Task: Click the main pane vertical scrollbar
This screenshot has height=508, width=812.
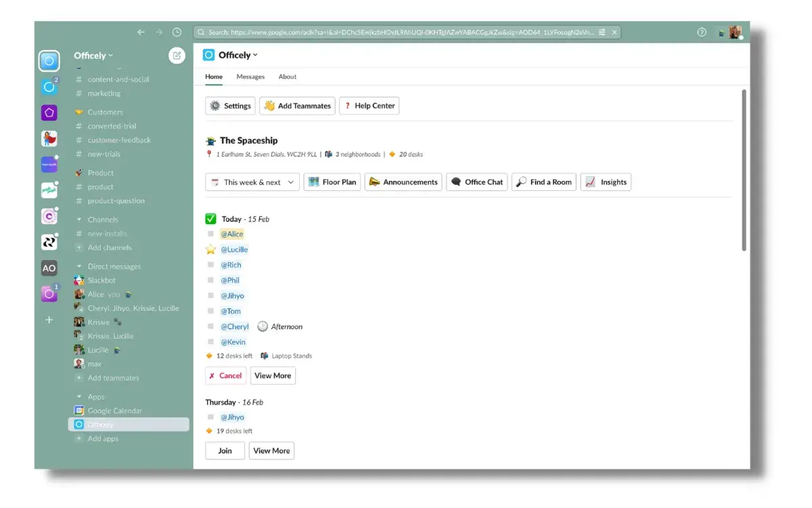Action: (x=744, y=169)
